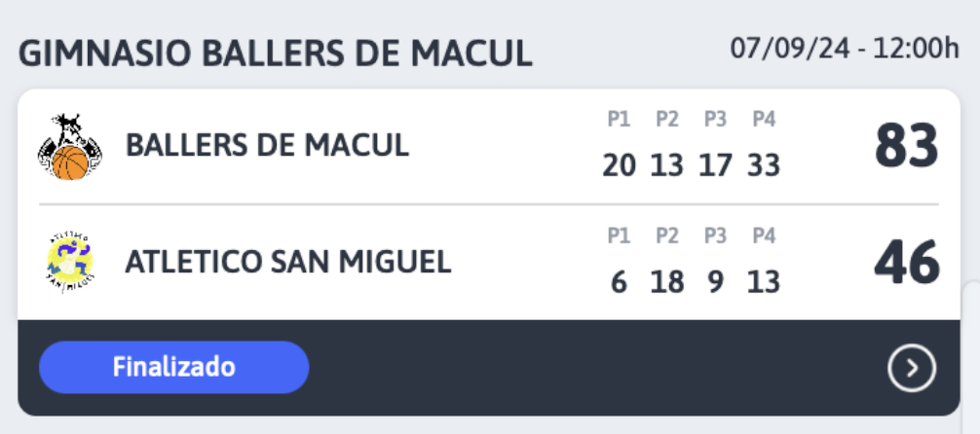
Task: Select the BALLERS DE MACUL team name
Action: [268, 146]
